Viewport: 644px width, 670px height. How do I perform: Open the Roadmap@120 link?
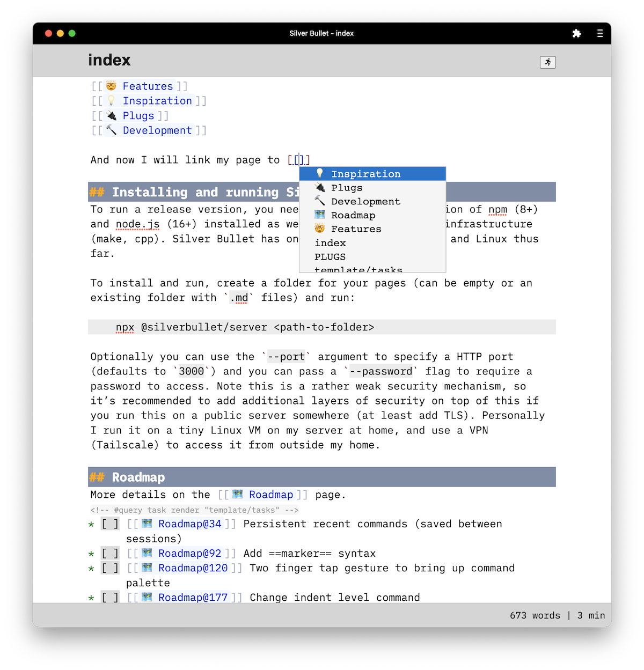(193, 568)
